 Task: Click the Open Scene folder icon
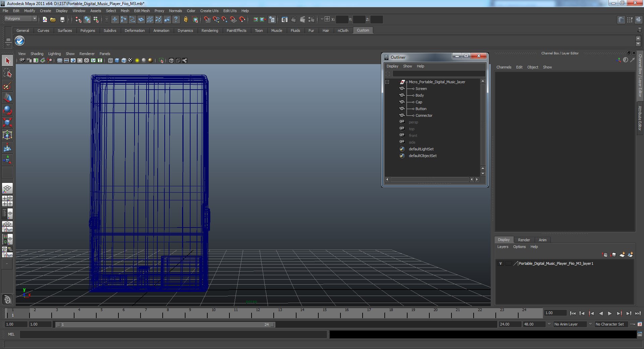point(53,20)
